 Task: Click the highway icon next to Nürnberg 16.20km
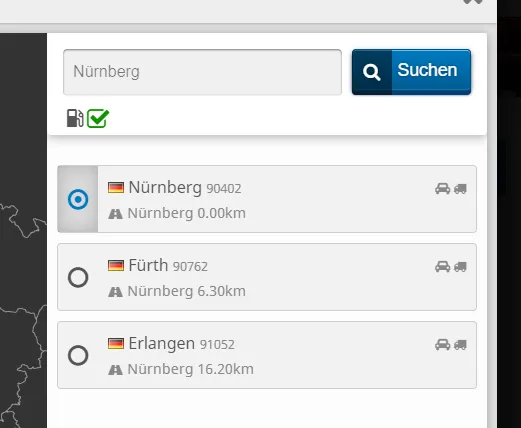tap(115, 370)
